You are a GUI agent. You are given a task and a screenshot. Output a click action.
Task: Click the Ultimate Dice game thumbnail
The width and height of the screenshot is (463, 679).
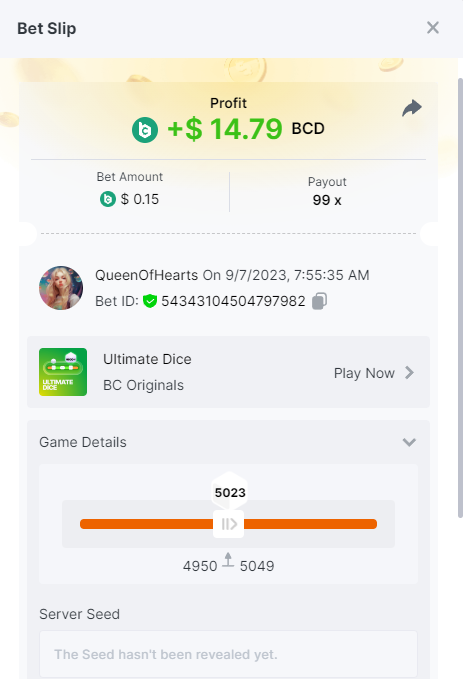(63, 372)
